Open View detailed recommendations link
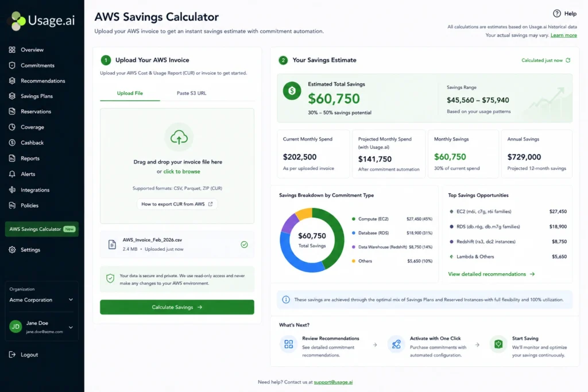 tap(492, 274)
